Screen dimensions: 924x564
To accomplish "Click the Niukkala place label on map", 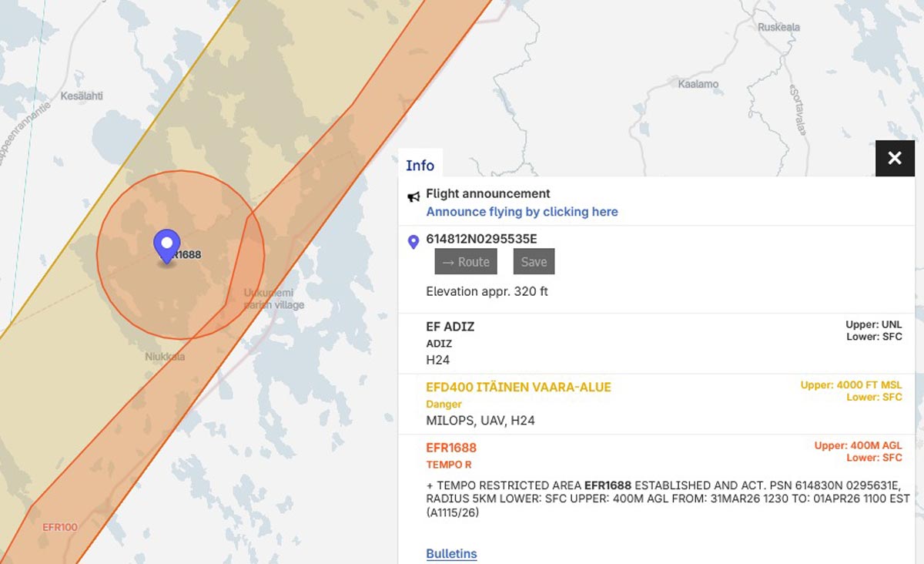I will coord(165,357).
